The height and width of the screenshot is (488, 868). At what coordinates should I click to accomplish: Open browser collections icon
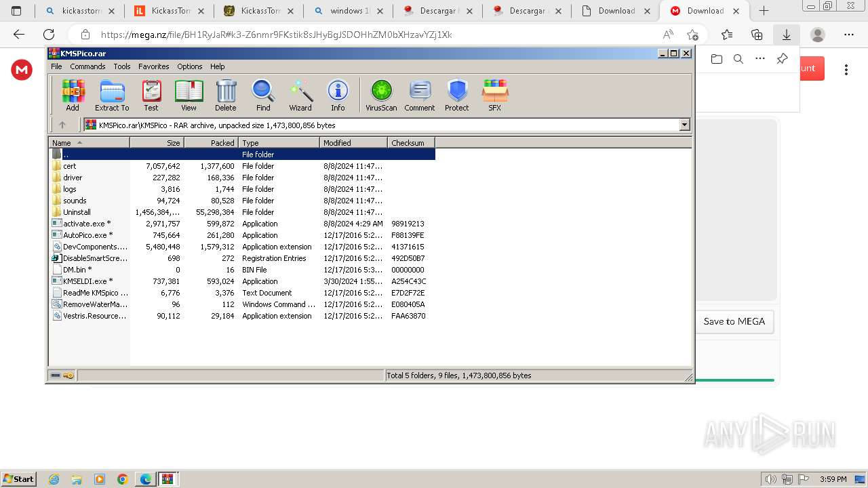(757, 35)
